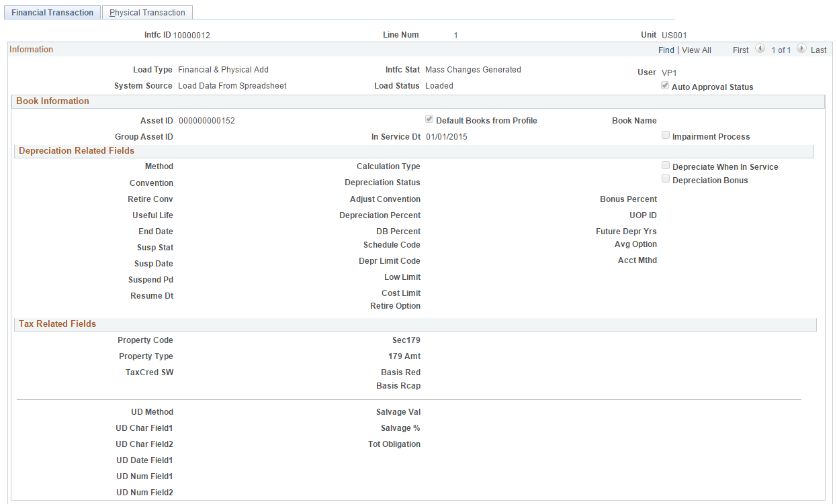Select the Financial Transaction tab
837x504 pixels.
pos(52,12)
